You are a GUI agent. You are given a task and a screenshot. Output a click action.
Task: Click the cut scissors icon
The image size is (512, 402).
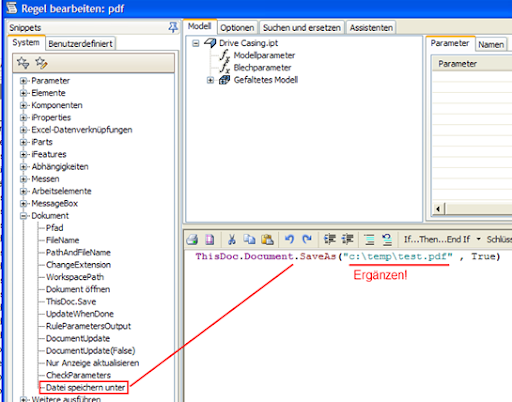click(231, 239)
